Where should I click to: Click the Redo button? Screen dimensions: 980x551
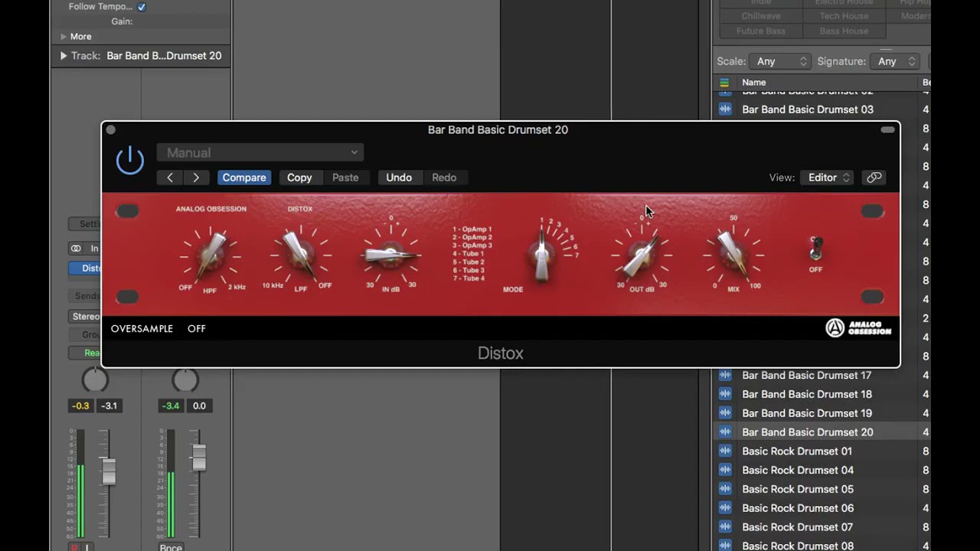point(444,178)
